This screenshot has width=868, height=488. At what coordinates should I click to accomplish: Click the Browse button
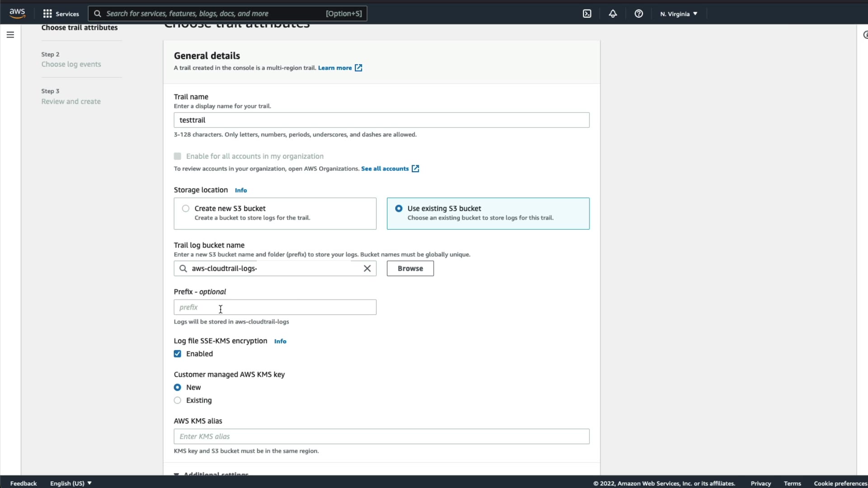(410, 268)
